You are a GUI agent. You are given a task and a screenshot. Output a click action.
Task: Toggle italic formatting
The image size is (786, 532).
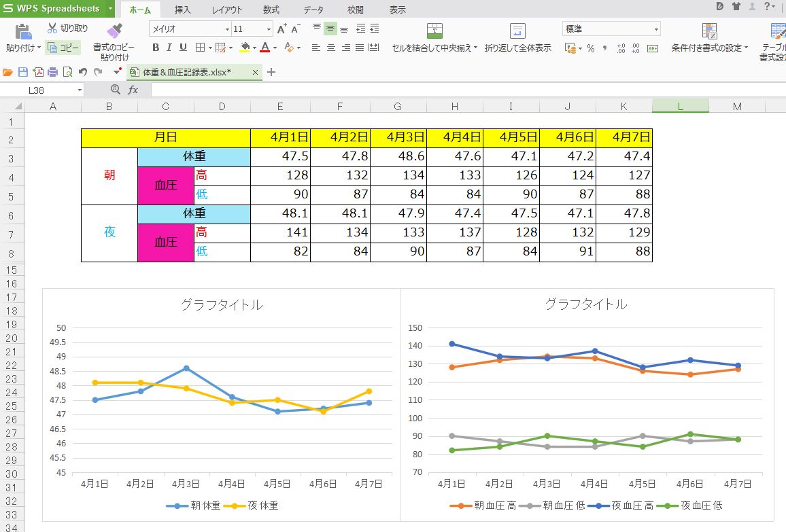pos(169,48)
